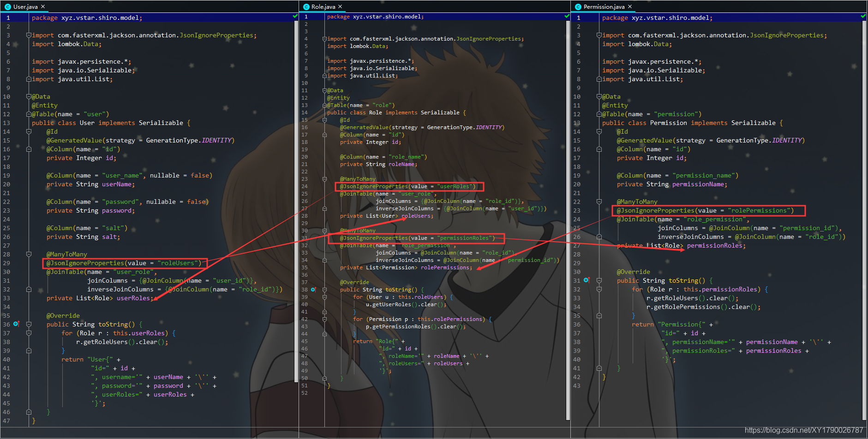Image resolution: width=868 pixels, height=439 pixels.
Task: Click "permissionRoles" string in Role.java line 31
Action: tap(464, 238)
